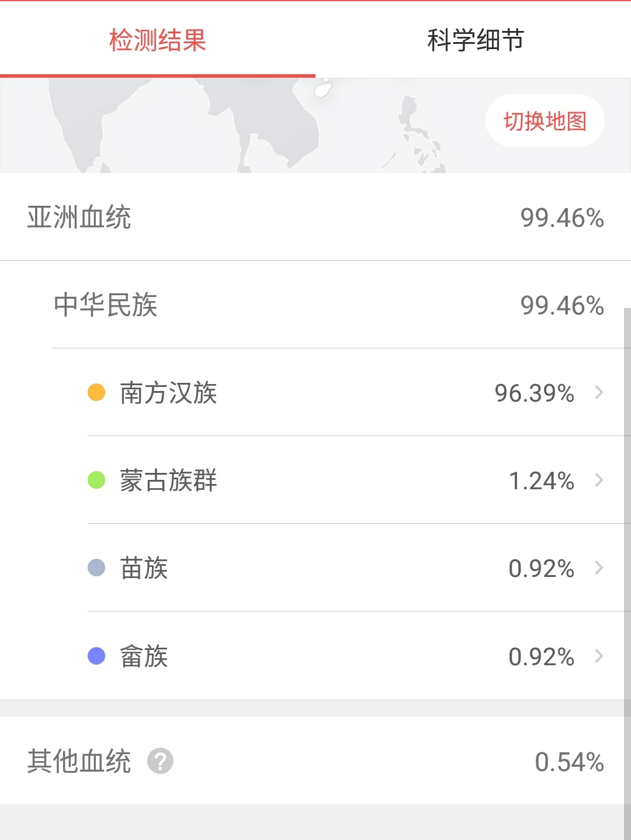Expand 南方汉族 details chevron
Image resolution: width=631 pixels, height=840 pixels.
click(599, 392)
